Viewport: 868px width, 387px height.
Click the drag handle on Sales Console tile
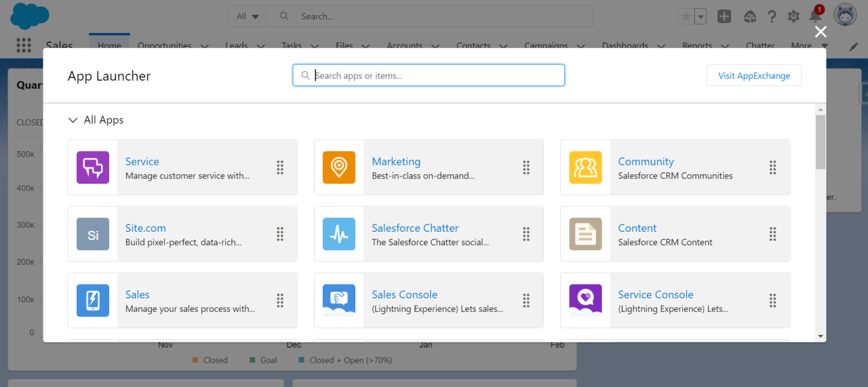[526, 300]
